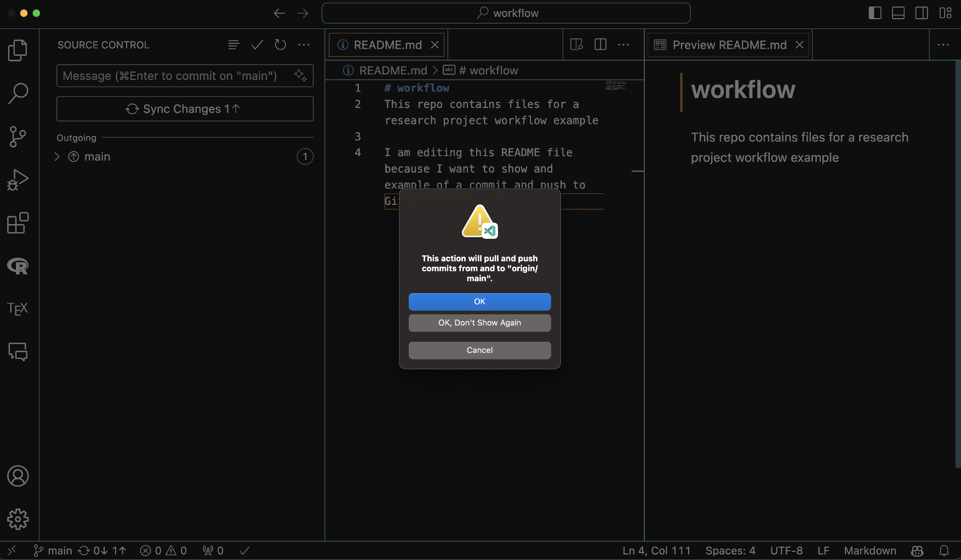
Task: Toggle the primary side bar
Action: 875,13
